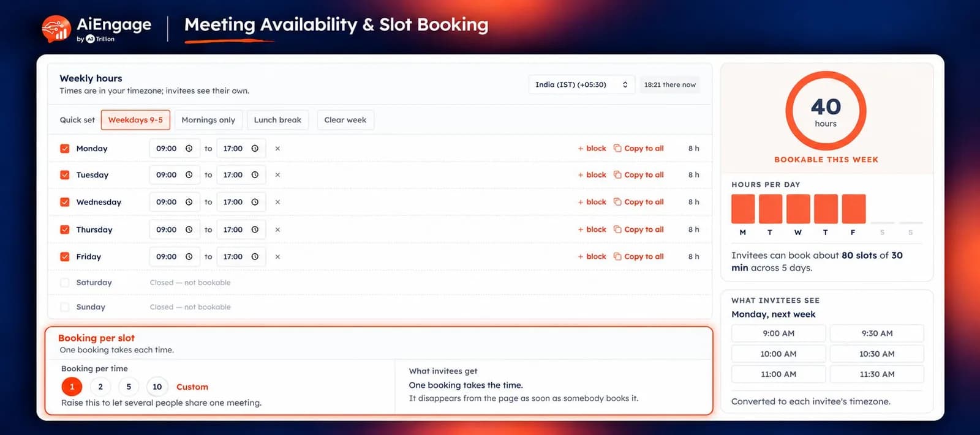Edit Monday end time 17:00 field

(241, 149)
